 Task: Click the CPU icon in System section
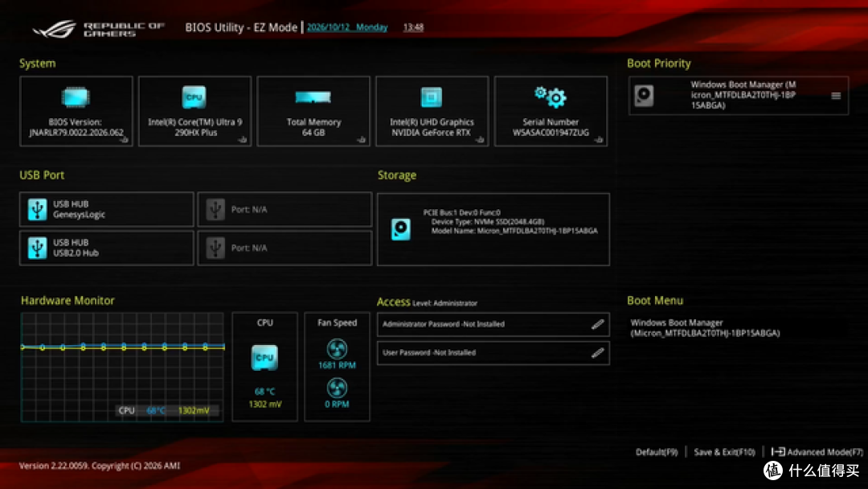click(194, 97)
